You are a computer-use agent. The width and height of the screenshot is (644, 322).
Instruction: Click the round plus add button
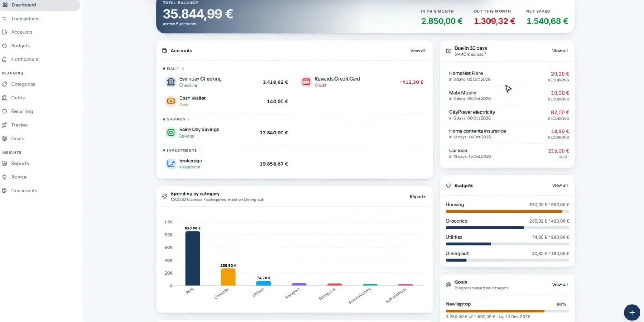[632, 313]
